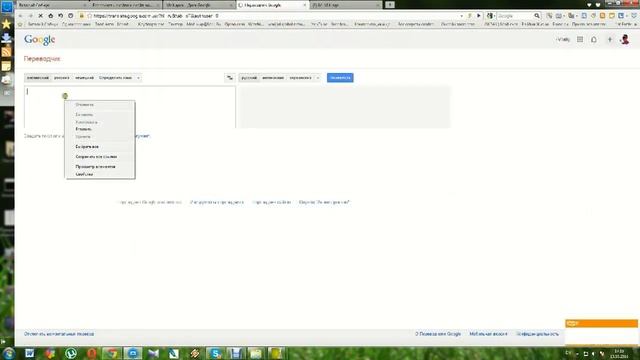Screen dimensions: 640x360
Task: Open the Google apps grid
Action: point(580,40)
